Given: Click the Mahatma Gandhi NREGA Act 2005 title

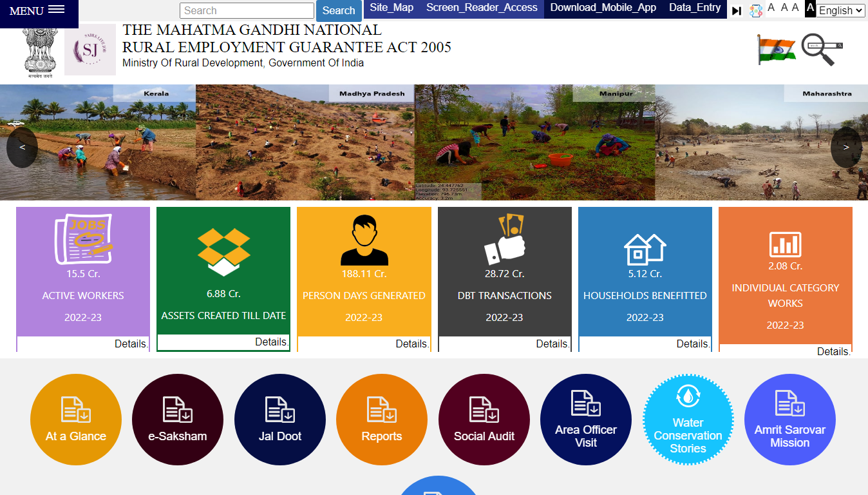Looking at the screenshot, I should click(x=287, y=39).
